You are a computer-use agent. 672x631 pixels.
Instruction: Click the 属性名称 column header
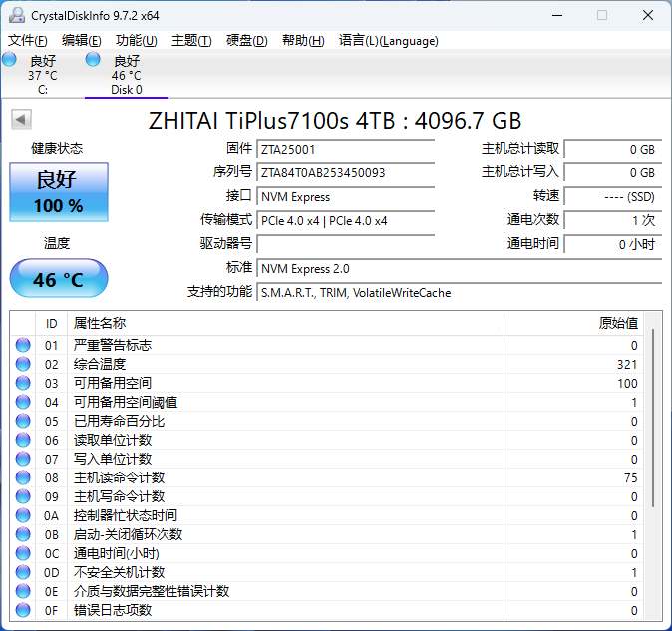[x=285, y=323]
